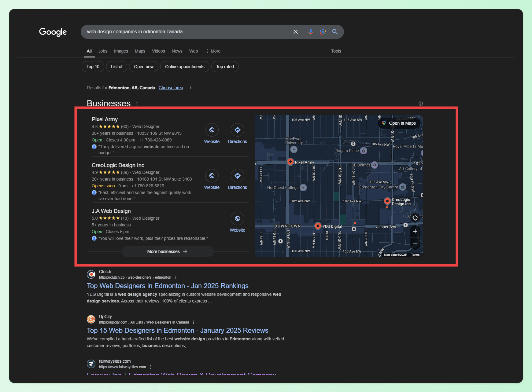Screen dimensions: 532x392
Task: Click Pixel Army phone number +1 780-428-8089
Action: (155, 140)
